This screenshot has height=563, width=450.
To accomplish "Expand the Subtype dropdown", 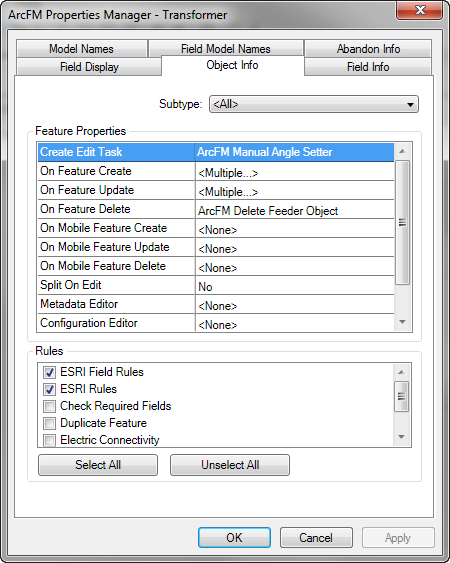I will (314, 104).
